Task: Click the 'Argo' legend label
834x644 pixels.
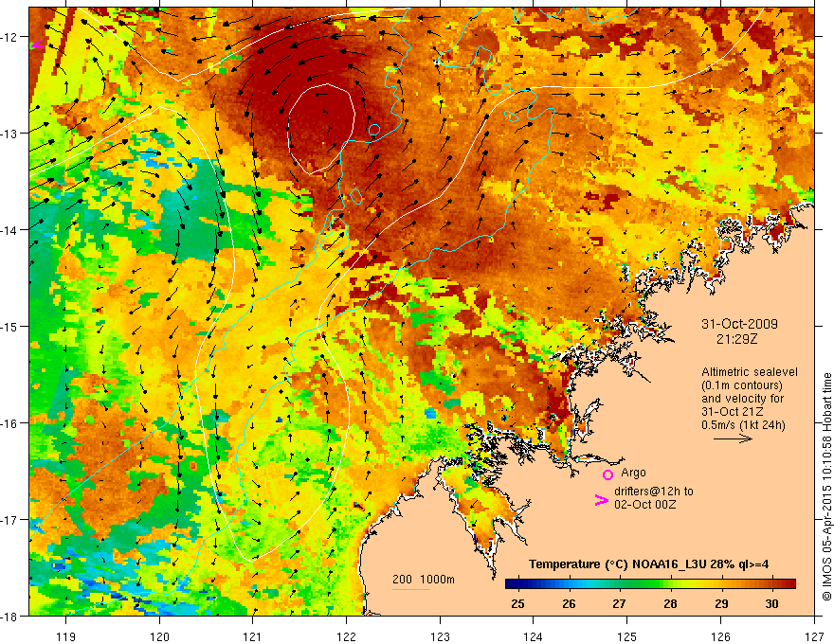Action: point(633,473)
